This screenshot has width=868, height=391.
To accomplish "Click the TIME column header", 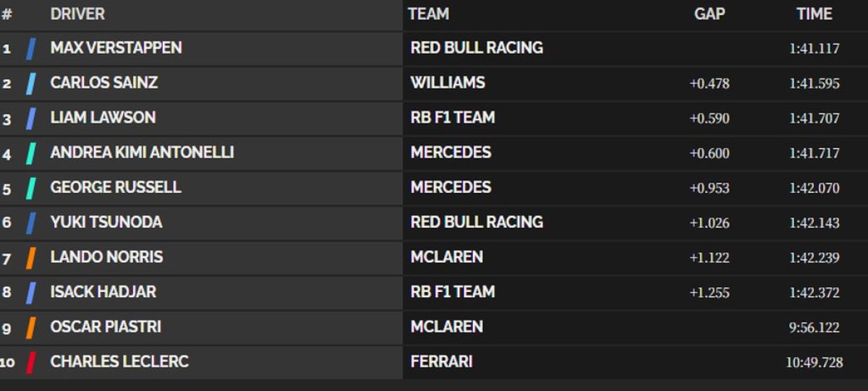I will coord(814,14).
